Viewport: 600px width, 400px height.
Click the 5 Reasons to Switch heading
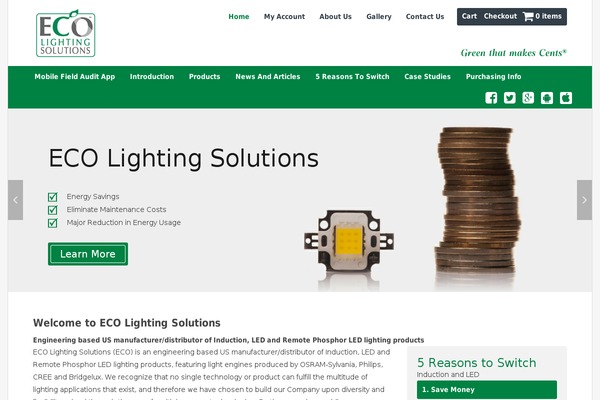(x=476, y=362)
